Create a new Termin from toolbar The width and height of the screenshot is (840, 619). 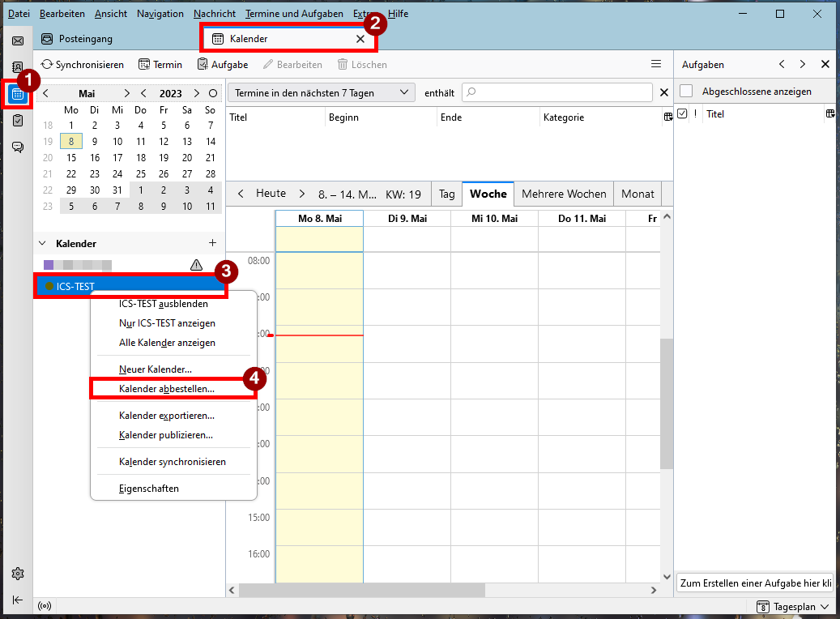[x=160, y=64]
